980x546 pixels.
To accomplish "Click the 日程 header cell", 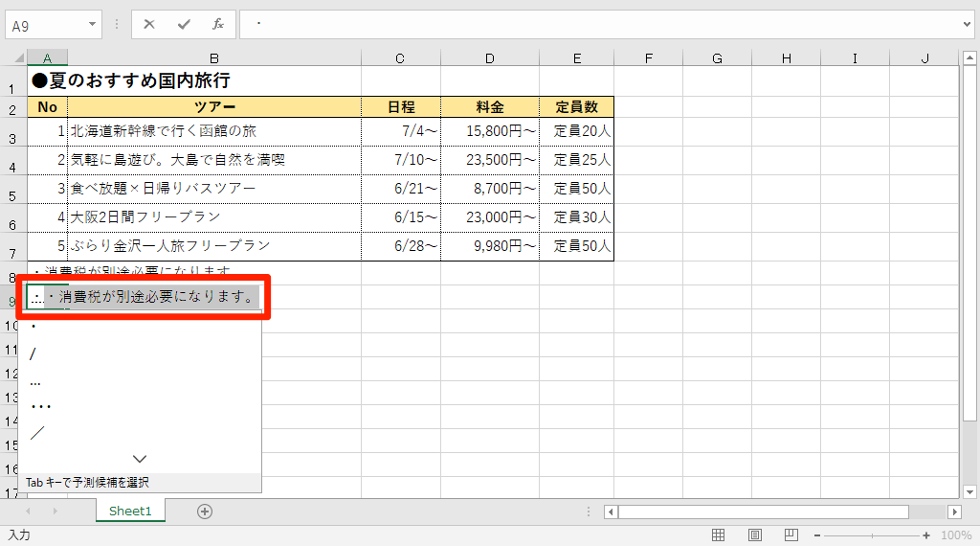I will pos(401,107).
